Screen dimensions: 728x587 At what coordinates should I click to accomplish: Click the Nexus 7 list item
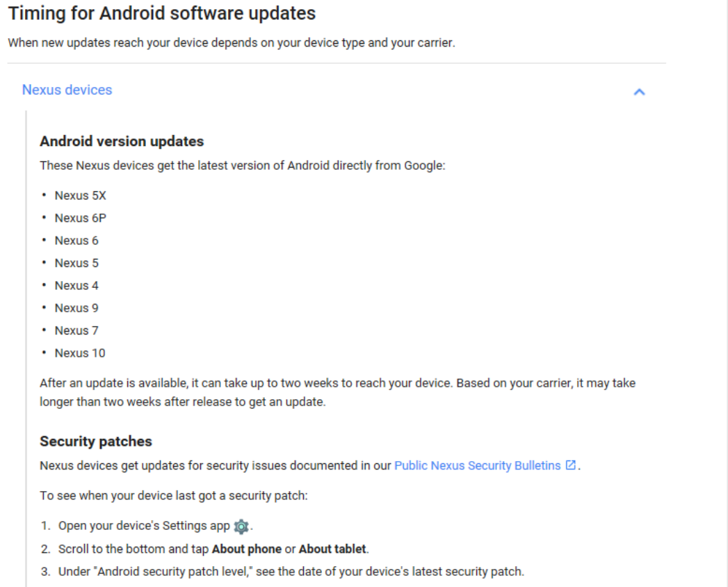(76, 330)
